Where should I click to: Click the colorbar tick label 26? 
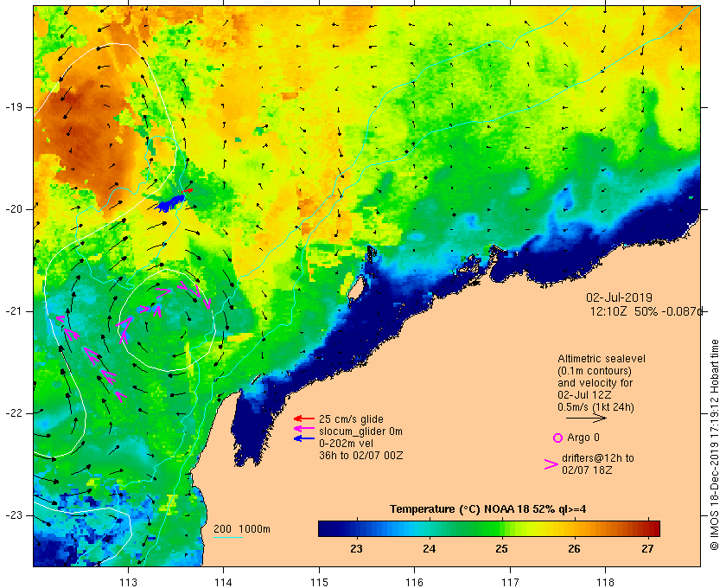574,549
